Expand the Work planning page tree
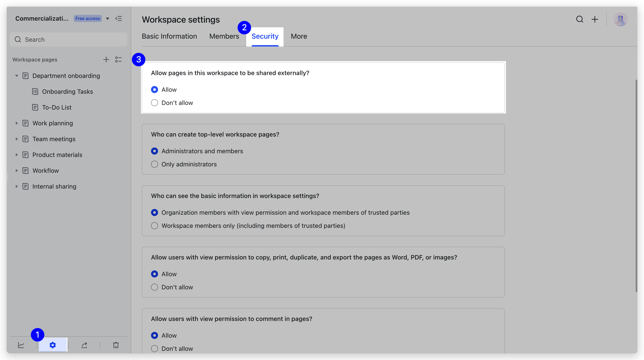 click(x=17, y=123)
